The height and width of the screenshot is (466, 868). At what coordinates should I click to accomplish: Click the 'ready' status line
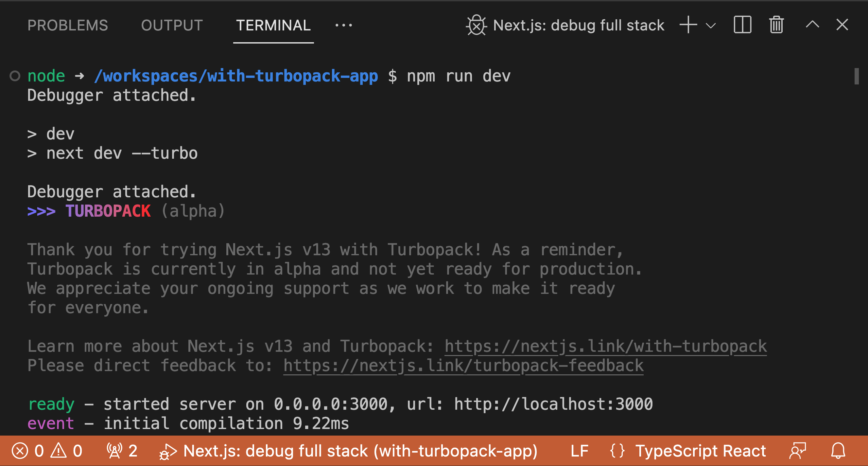point(340,404)
